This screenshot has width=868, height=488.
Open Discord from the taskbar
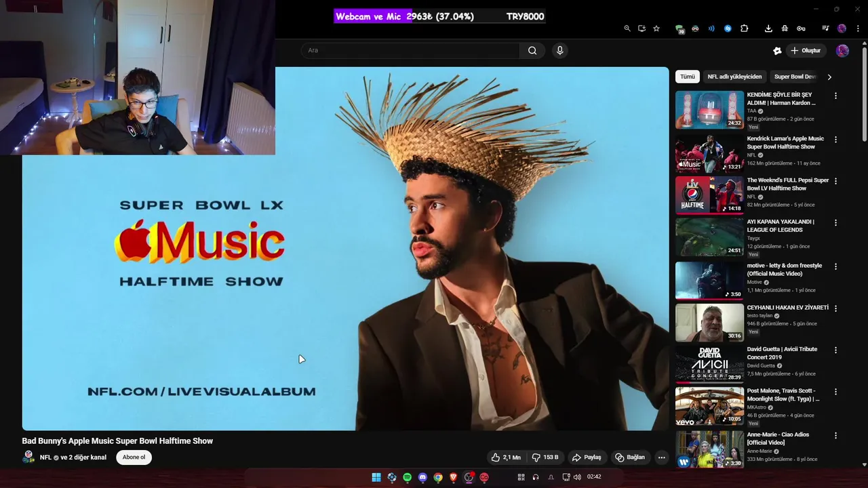tap(422, 477)
